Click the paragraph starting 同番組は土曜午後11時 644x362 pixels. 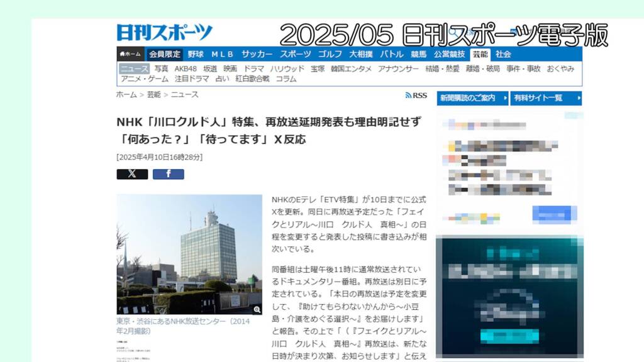349,312
